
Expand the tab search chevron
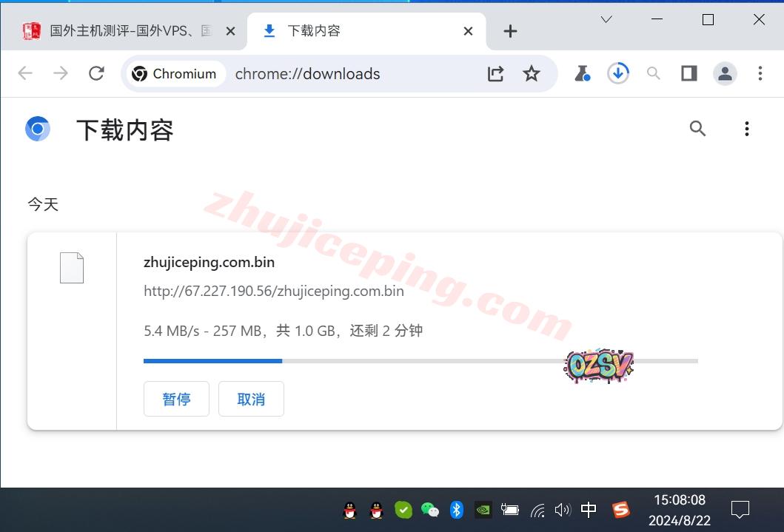(x=606, y=20)
